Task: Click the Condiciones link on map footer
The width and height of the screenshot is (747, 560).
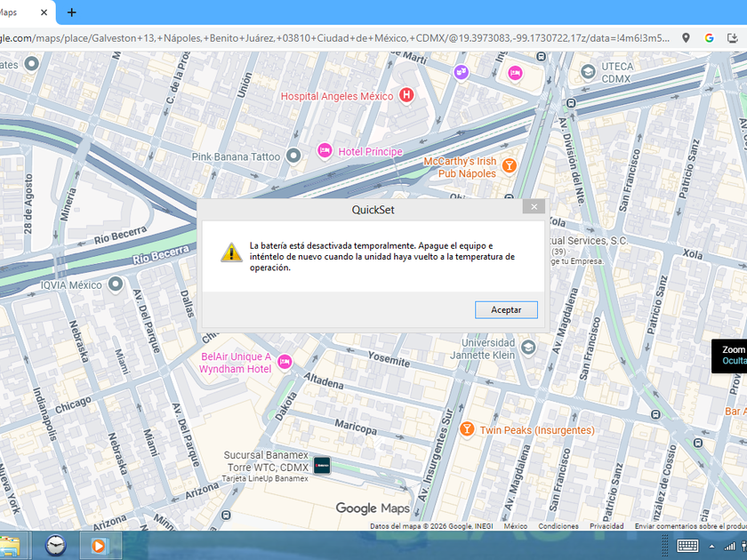Action: [558, 526]
